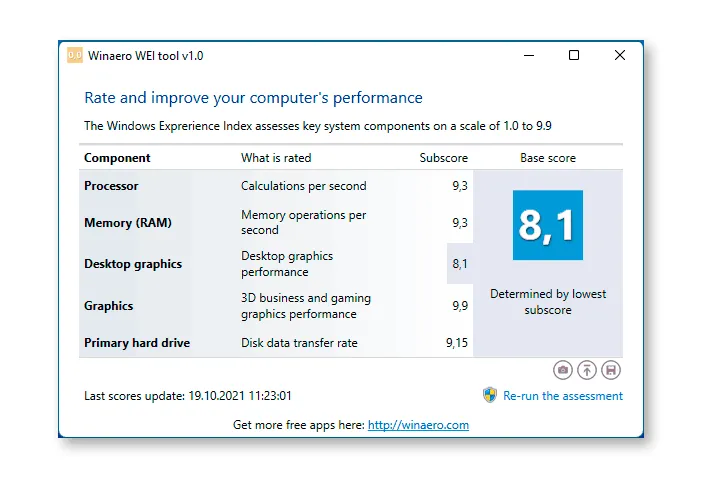Click 'Determined by lowest subscore' text
703x478 pixels.
548,302
